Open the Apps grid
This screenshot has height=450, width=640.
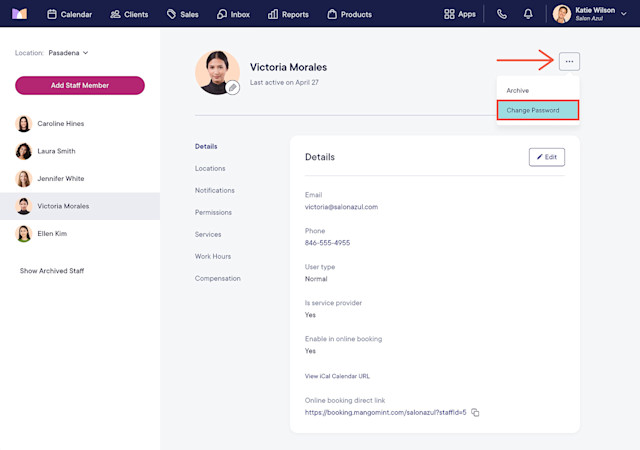pyautogui.click(x=460, y=14)
